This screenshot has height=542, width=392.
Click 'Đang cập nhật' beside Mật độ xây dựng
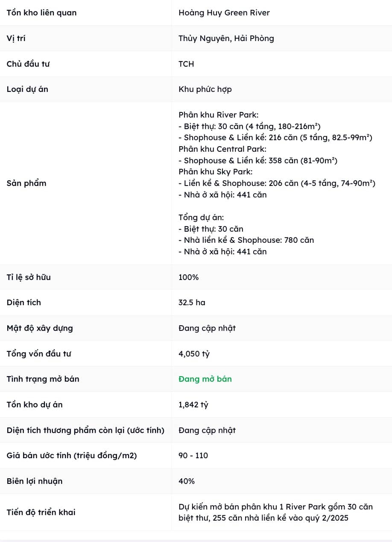click(207, 328)
